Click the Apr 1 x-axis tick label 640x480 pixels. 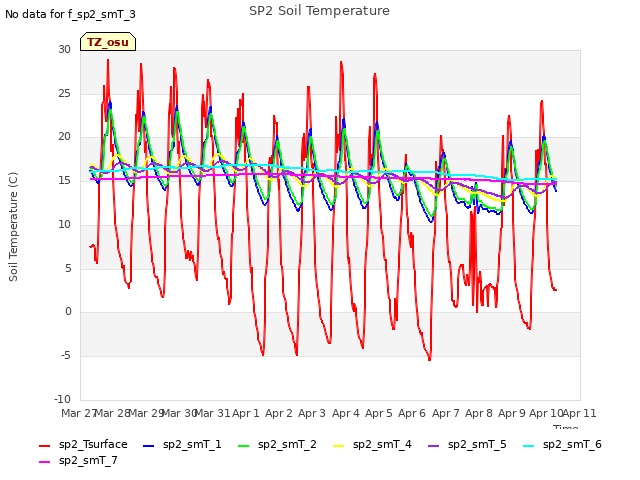coord(246,413)
